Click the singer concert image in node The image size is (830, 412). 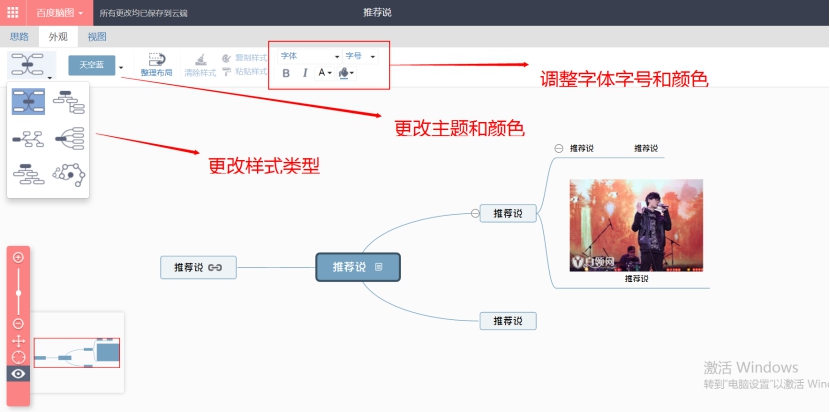pos(636,225)
